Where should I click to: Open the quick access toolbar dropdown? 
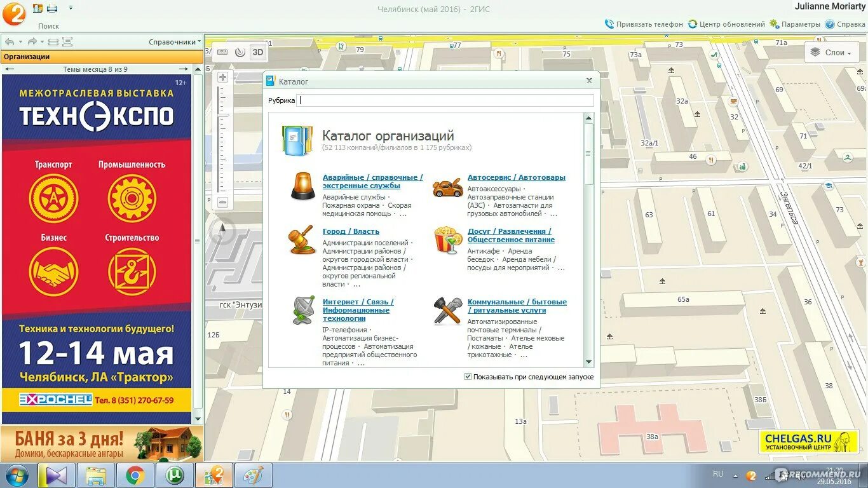(x=71, y=8)
